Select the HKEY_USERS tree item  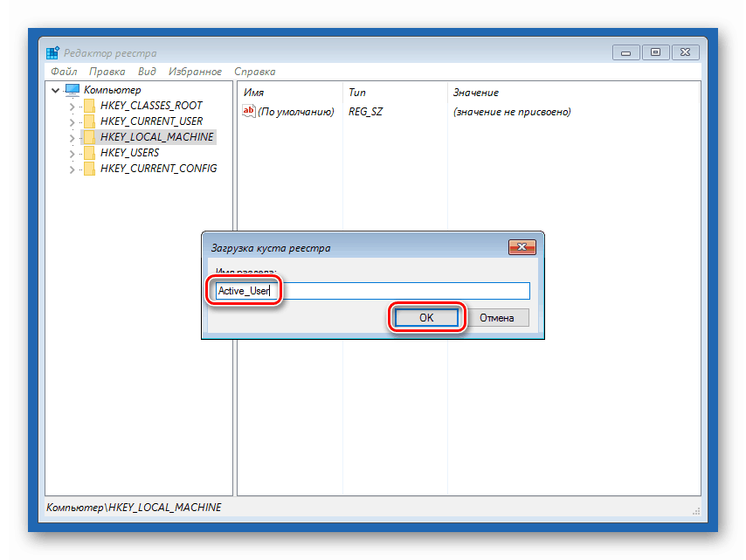pyautogui.click(x=129, y=152)
